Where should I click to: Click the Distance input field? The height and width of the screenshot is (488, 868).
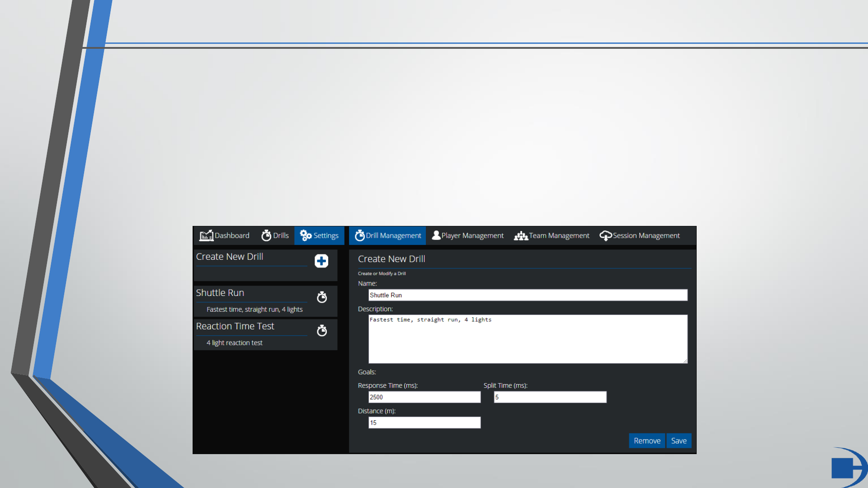(x=424, y=422)
